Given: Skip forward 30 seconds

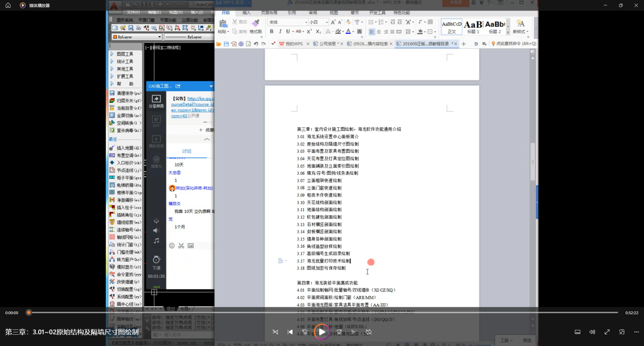Looking at the screenshot, I should click(339, 332).
